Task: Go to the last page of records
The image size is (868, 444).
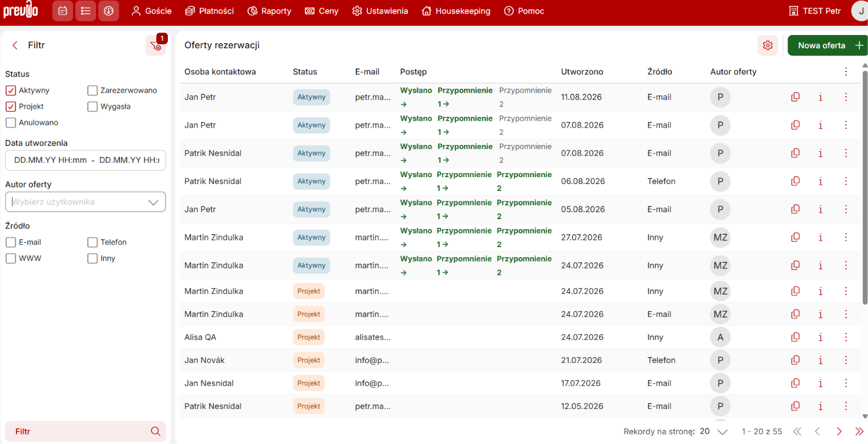Action: 859,431
